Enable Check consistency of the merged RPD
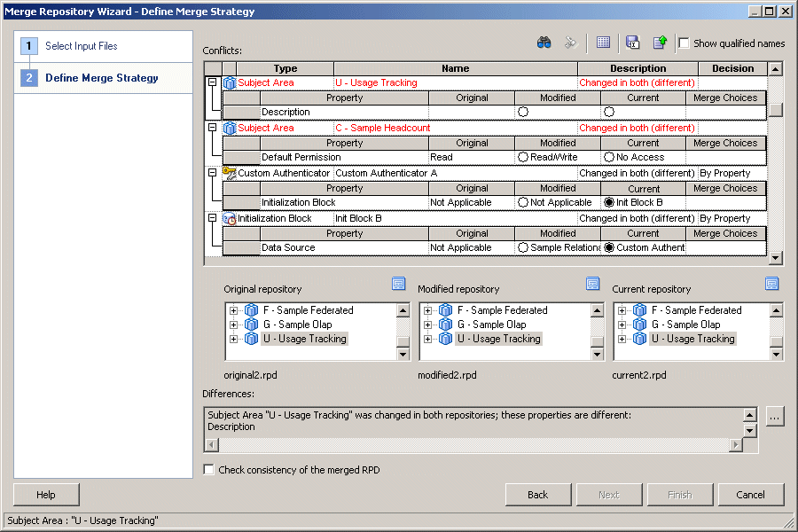Viewport: 798px width, 532px height. (209, 470)
